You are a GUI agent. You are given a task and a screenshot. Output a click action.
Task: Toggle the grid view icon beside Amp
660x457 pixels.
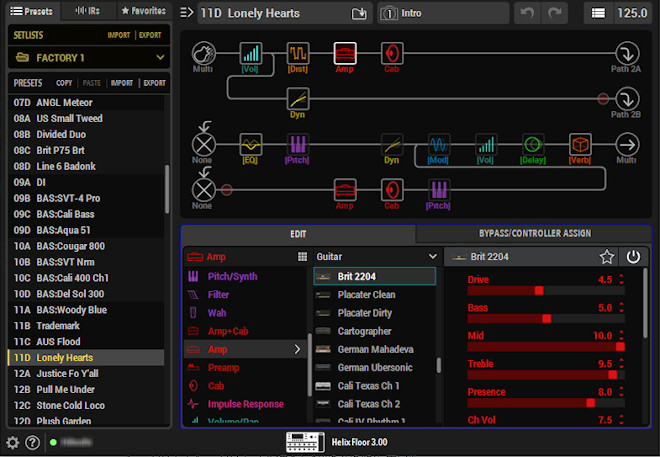click(302, 257)
